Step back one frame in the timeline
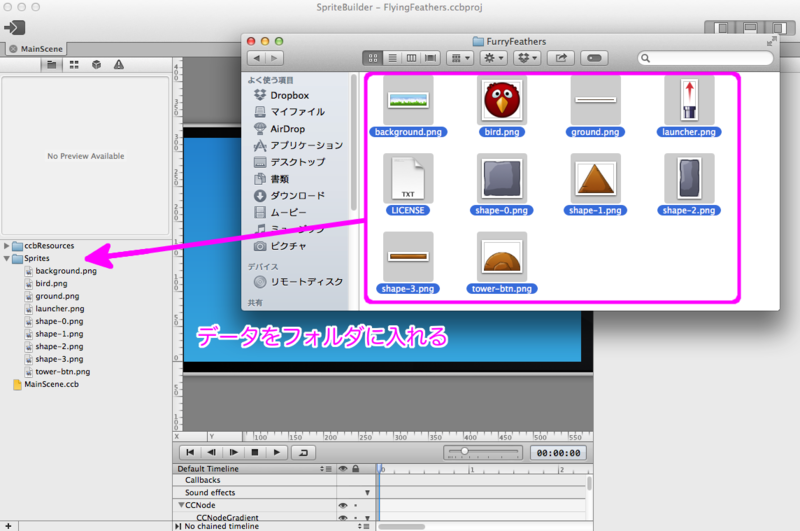 tap(212, 452)
